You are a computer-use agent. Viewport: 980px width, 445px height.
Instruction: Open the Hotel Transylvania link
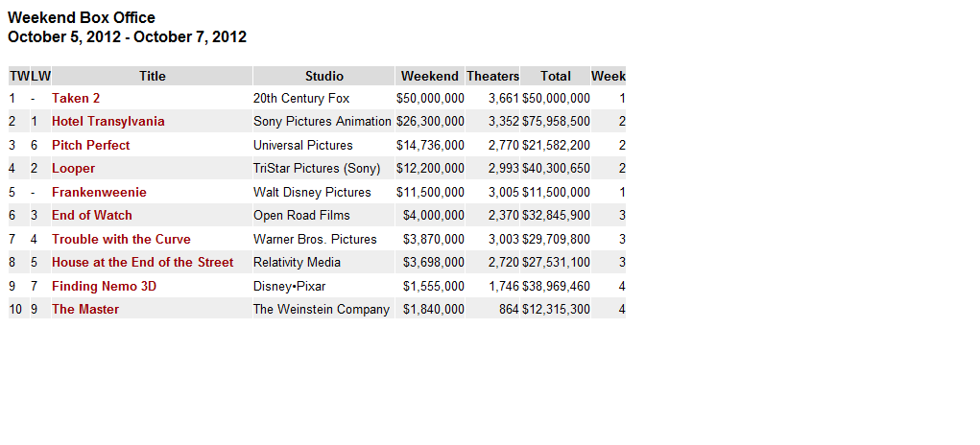point(108,121)
